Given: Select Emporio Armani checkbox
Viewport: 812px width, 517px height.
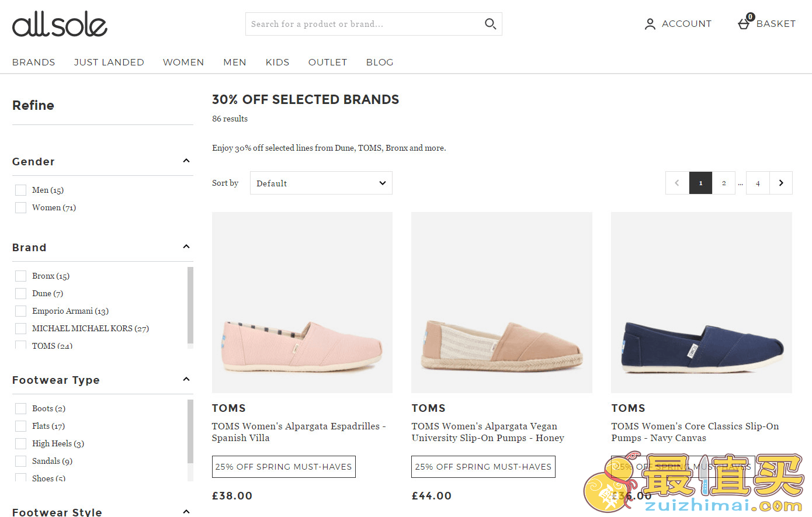Looking at the screenshot, I should point(20,311).
